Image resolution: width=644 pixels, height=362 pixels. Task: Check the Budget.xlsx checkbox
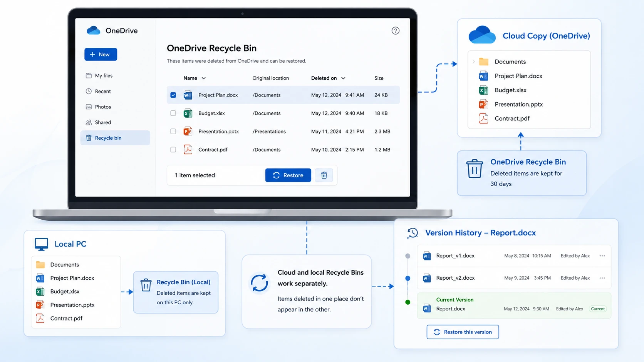point(173,113)
